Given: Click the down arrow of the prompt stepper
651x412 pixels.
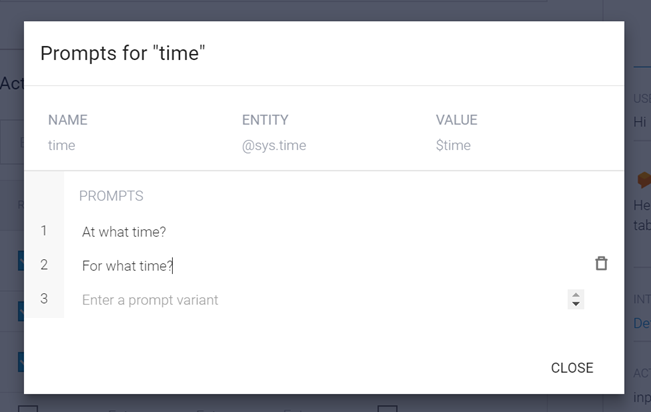Looking at the screenshot, I should pyautogui.click(x=575, y=304).
